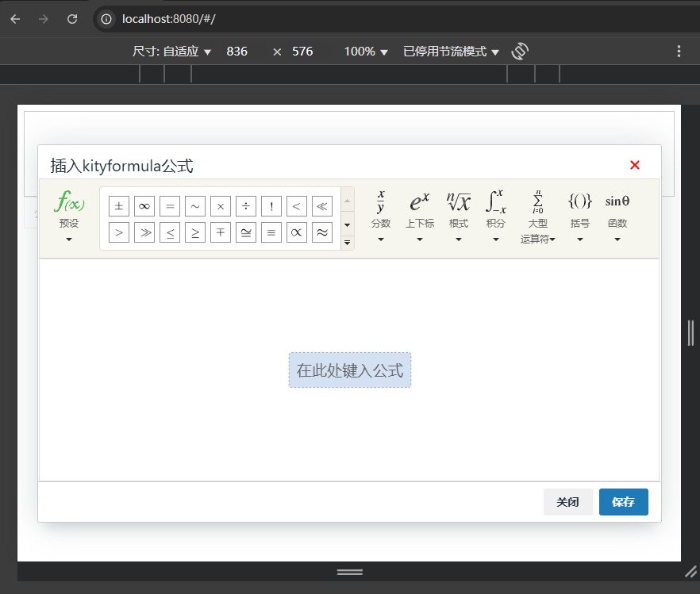Open the 上下标 superscript/subscript dropdown
Image resolution: width=700 pixels, height=594 pixels.
pos(420,217)
